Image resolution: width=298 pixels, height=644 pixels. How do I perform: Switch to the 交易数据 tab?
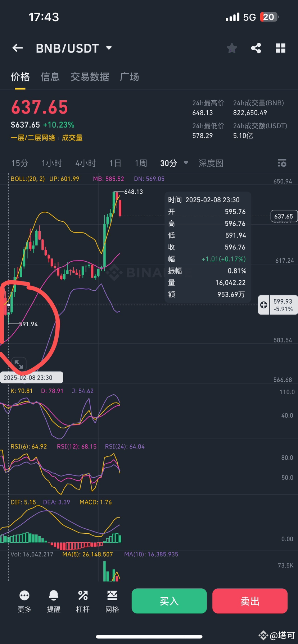click(90, 77)
